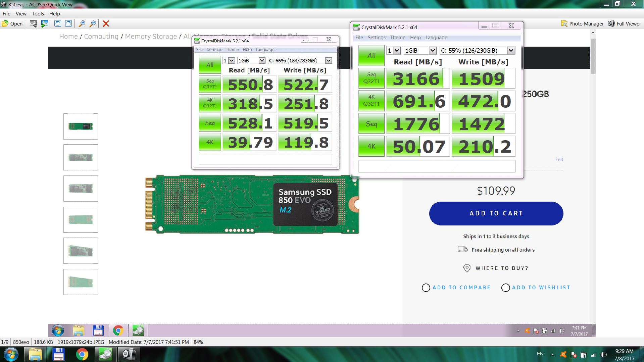
Task: Click All button in right CrystalDiskMark window
Action: click(x=371, y=56)
